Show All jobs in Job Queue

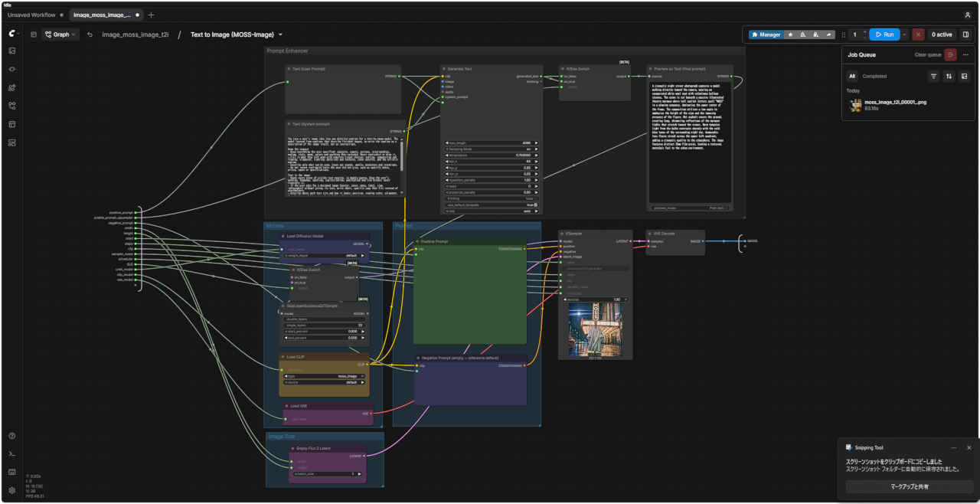coord(852,77)
